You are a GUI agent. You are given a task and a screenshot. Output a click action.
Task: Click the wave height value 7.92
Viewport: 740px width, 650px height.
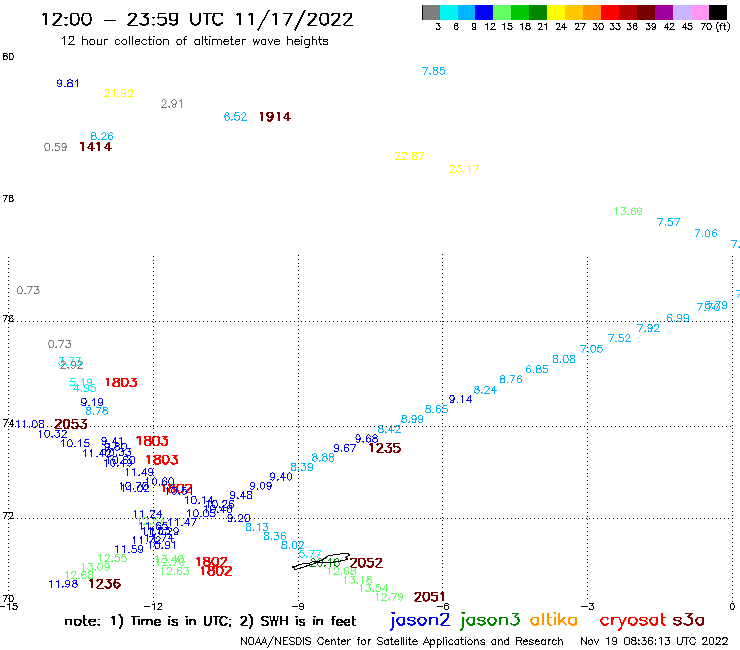point(648,328)
